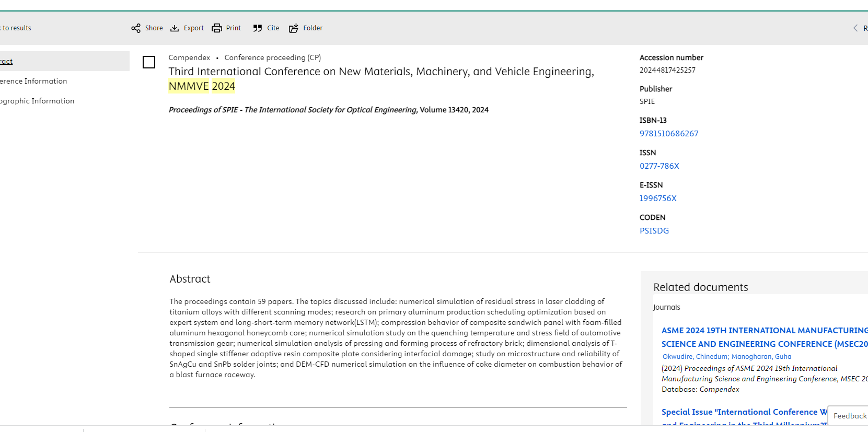Go to previous record with left chevron
Viewport: 868px width, 432px height.
(x=855, y=28)
